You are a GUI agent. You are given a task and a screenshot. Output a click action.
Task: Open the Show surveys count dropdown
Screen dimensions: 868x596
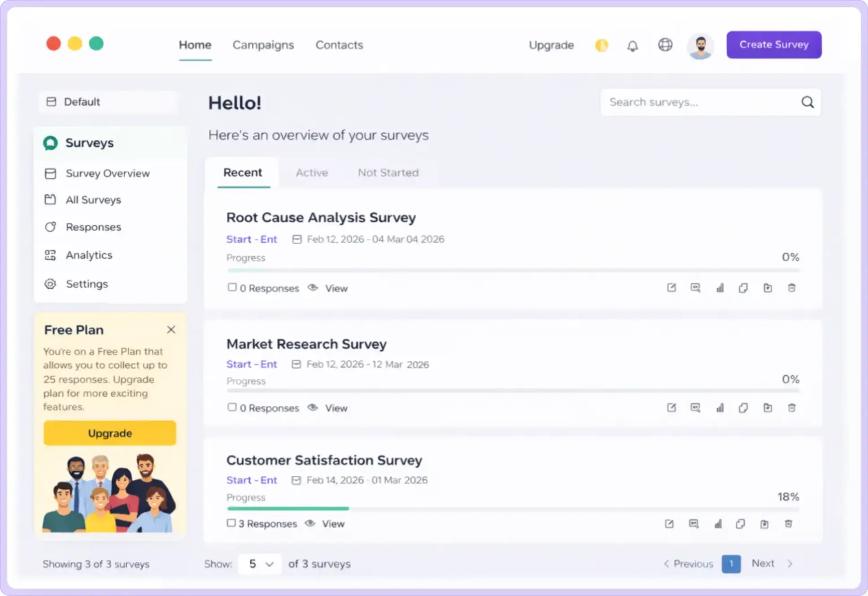(x=259, y=564)
